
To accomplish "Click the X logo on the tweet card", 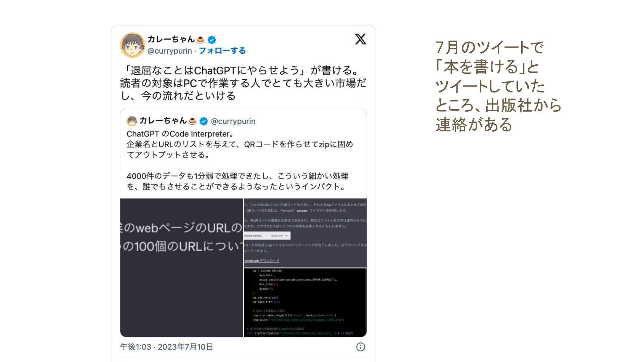I will click(361, 39).
